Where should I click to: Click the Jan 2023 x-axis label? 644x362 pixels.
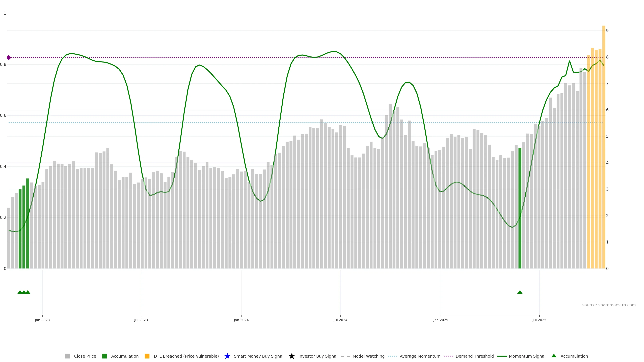click(42, 320)
